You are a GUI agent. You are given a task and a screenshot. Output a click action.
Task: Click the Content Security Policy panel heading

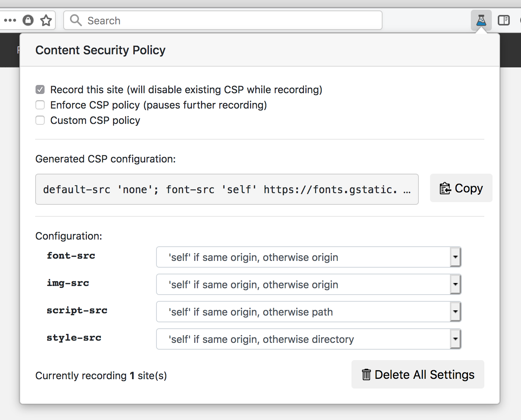tap(100, 50)
